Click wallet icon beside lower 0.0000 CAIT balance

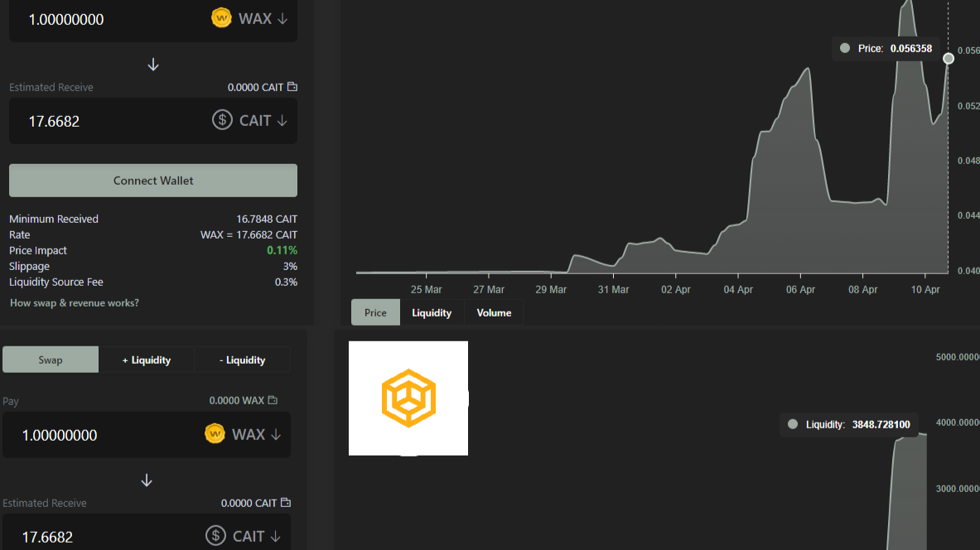point(286,503)
